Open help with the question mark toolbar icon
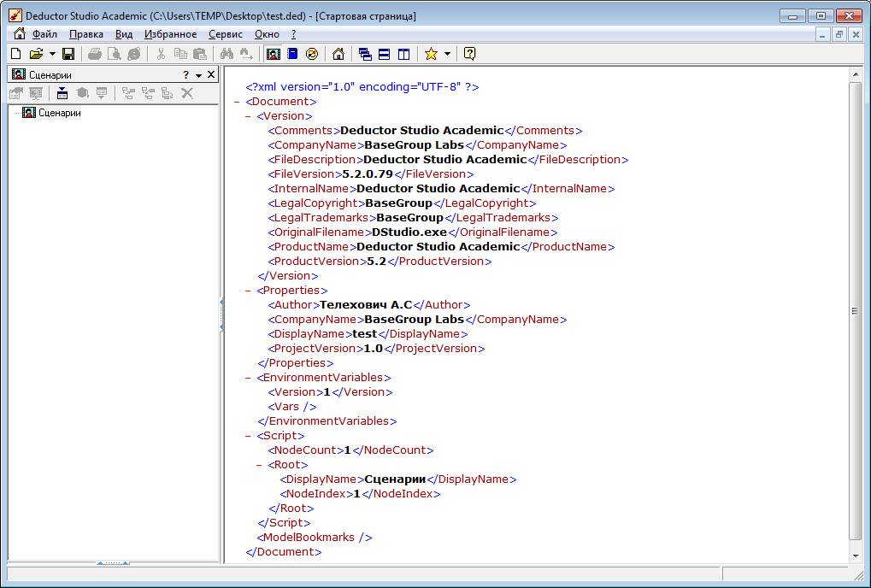 pyautogui.click(x=469, y=54)
